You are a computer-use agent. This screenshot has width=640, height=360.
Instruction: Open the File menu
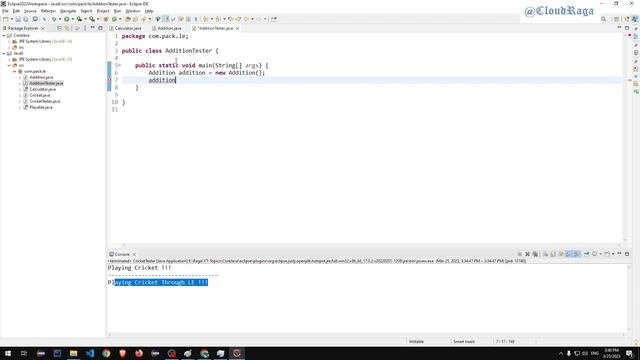[5, 11]
